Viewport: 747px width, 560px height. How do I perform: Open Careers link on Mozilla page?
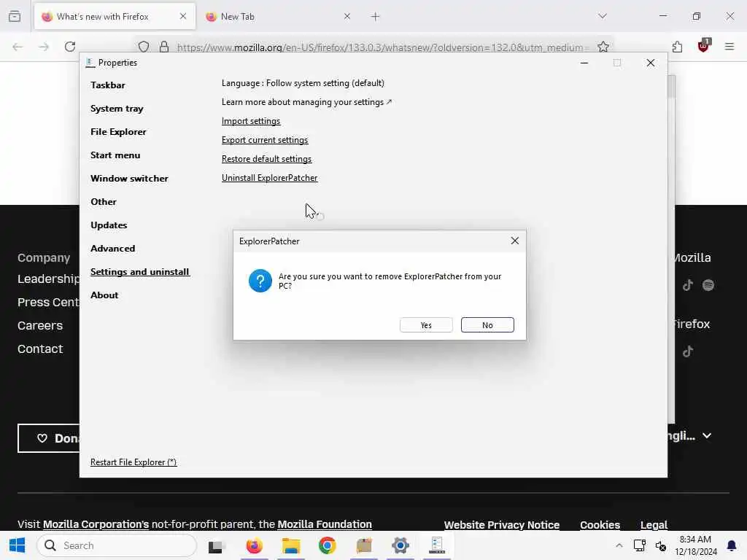[x=40, y=326]
